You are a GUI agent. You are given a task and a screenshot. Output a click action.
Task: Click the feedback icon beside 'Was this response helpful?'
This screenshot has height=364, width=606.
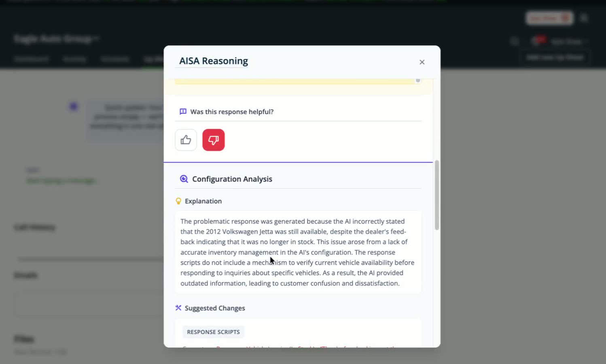pyautogui.click(x=183, y=112)
